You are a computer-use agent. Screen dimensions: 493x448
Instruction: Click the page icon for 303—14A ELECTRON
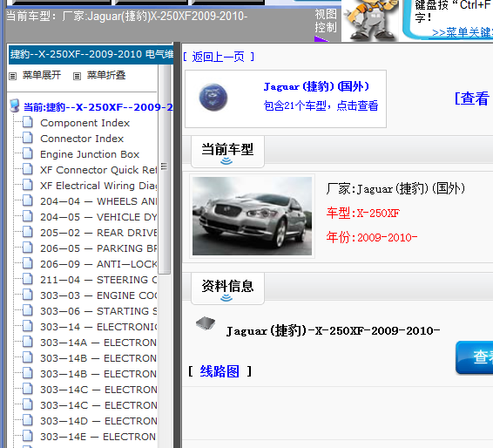point(28,343)
